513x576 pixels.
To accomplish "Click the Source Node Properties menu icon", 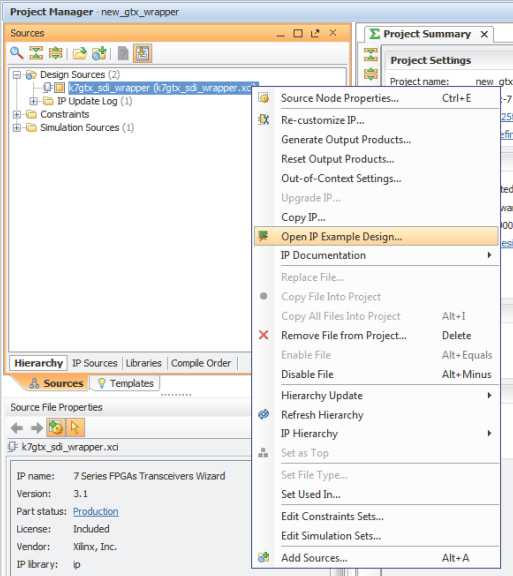I will click(263, 98).
